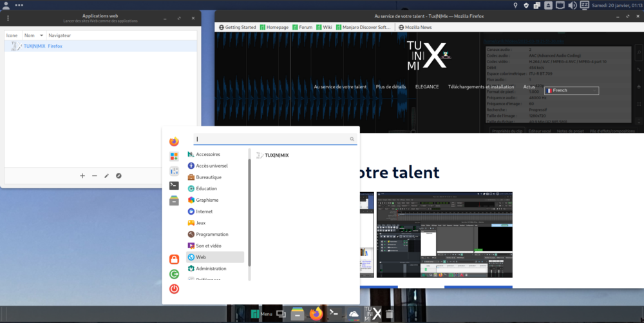This screenshot has width=644, height=323.
Task: Open the file manager icon on the taskbar
Action: point(298,314)
